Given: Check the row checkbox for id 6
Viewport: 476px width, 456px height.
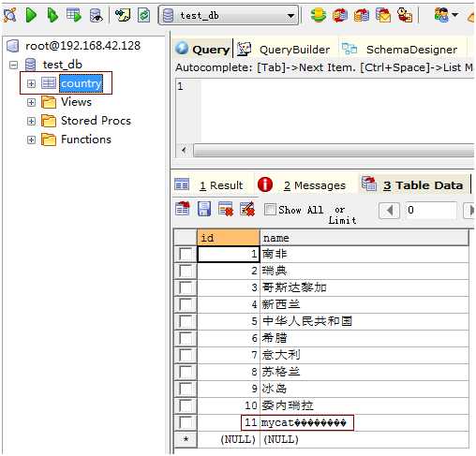Looking at the screenshot, I should [186, 338].
